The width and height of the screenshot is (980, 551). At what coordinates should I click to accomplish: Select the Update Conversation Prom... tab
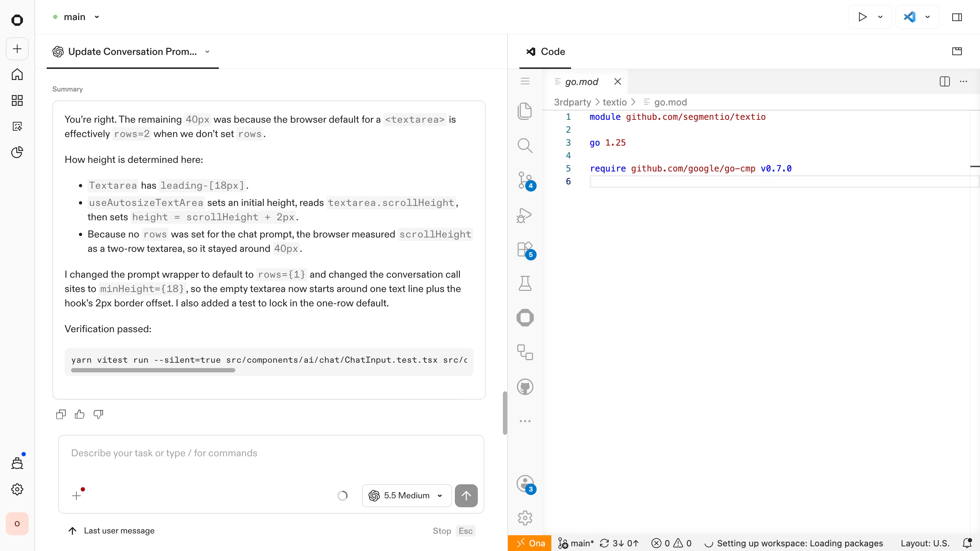(x=132, y=52)
